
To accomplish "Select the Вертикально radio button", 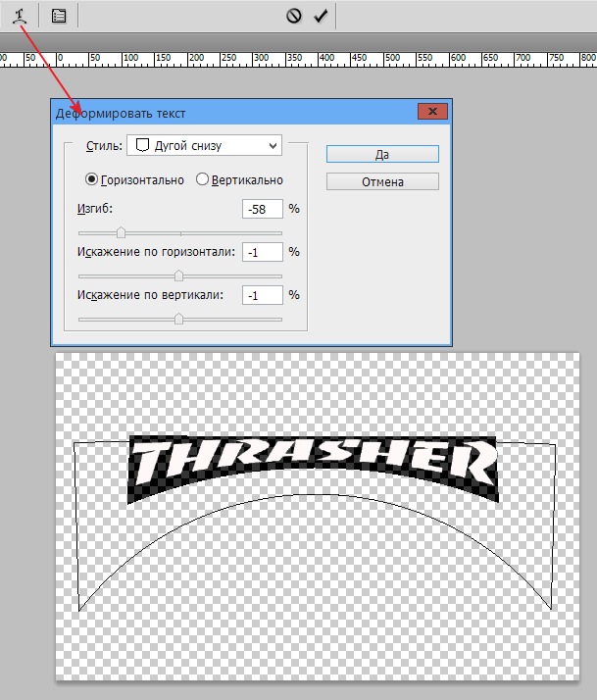I will pyautogui.click(x=202, y=179).
